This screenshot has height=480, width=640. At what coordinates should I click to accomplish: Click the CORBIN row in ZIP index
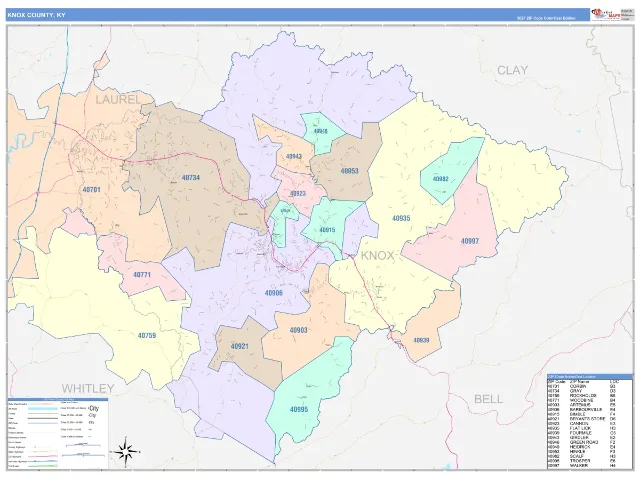590,387
